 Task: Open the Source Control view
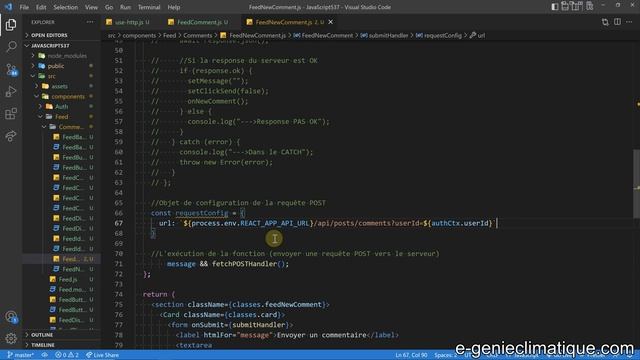point(11,69)
